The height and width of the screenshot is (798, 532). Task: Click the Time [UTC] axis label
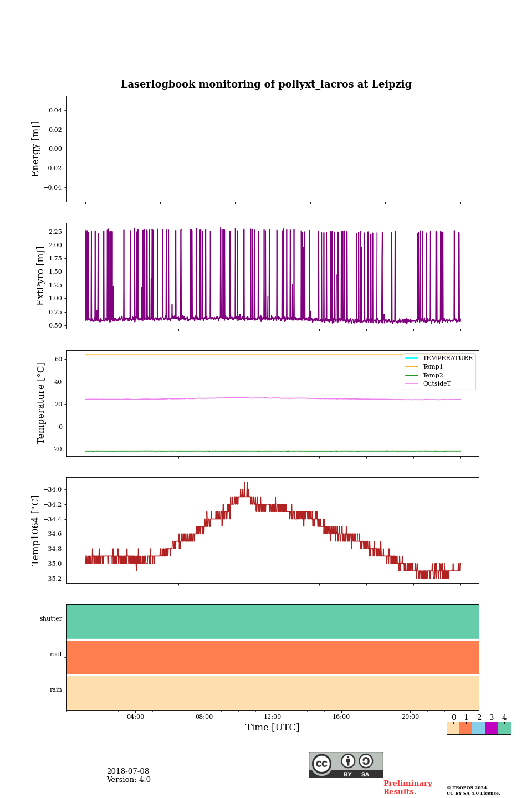273,727
